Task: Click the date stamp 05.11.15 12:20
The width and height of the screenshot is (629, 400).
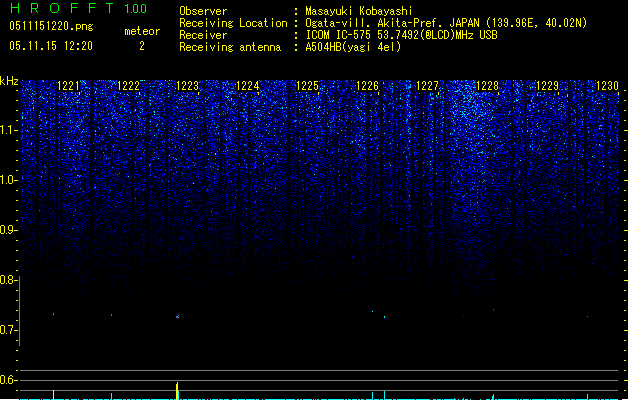Action: coord(51,46)
